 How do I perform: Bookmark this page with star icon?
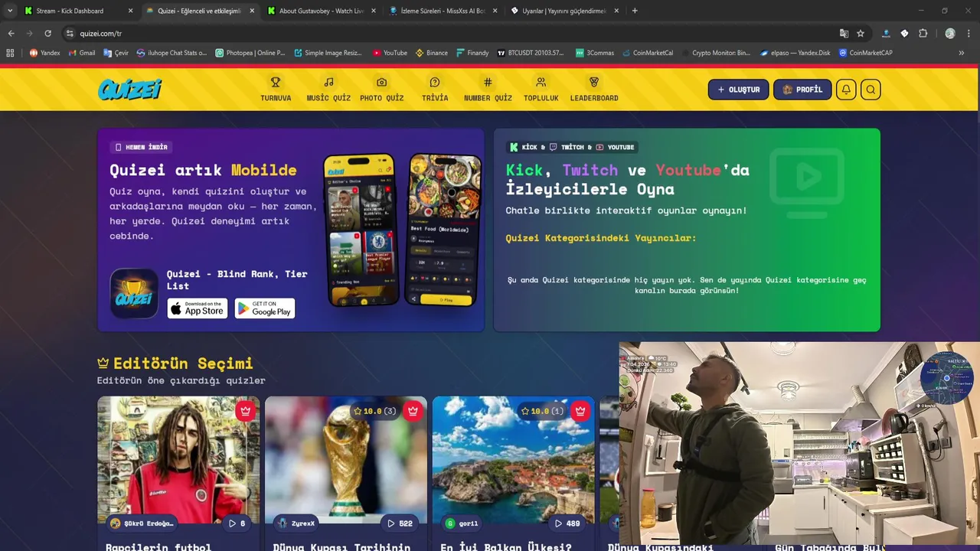pyautogui.click(x=861, y=34)
